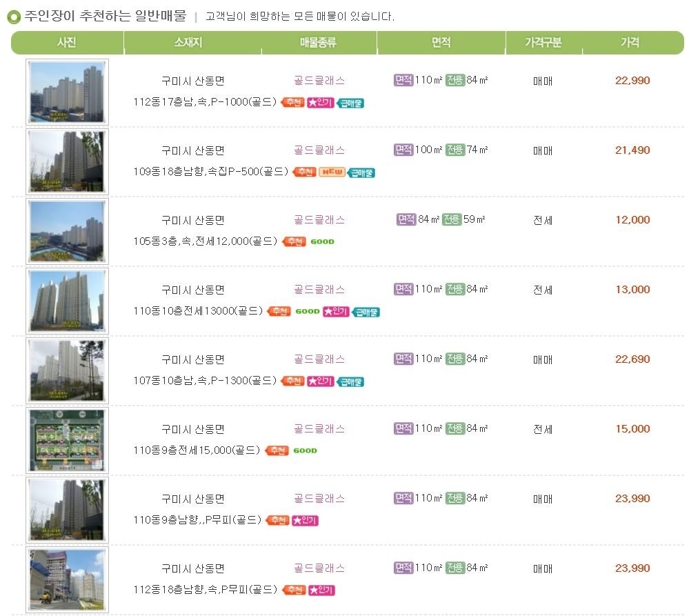
Task: Click the GOOD badge on 110동9층전세15,000 listing
Action: [305, 451]
